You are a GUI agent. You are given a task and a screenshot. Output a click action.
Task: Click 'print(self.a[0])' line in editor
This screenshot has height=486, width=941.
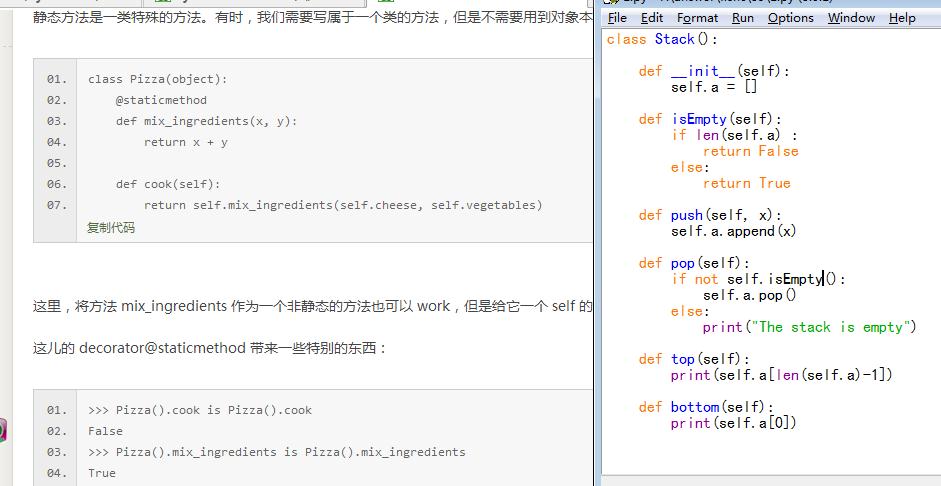(x=733, y=423)
